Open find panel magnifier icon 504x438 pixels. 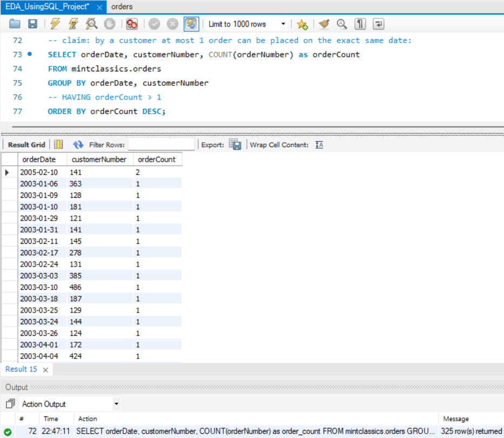pyautogui.click(x=342, y=24)
